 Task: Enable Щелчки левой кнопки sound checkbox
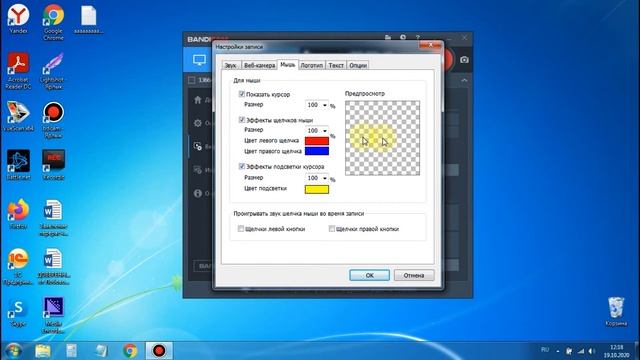[241, 229]
